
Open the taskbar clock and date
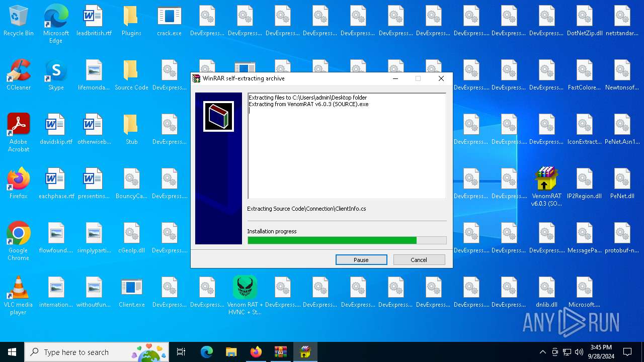tap(601, 352)
